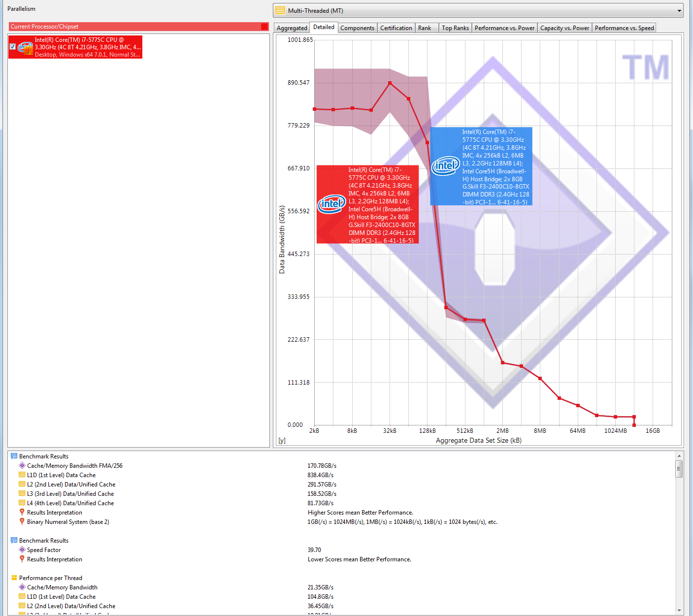Viewport: 693px width, 616px height.
Task: Switch to the Aggregated tab
Action: coord(292,28)
